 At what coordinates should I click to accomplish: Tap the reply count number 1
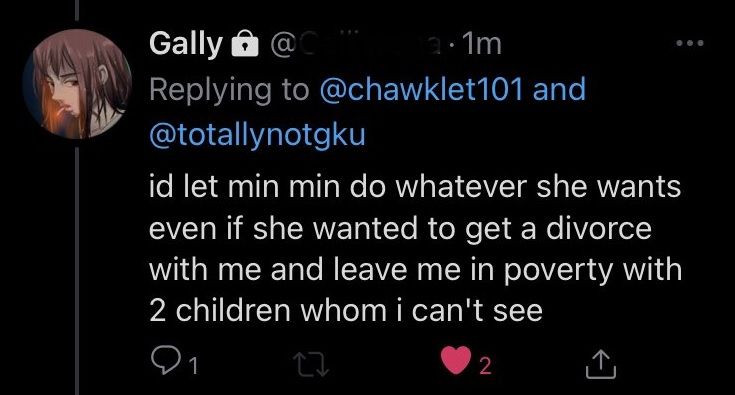194,366
